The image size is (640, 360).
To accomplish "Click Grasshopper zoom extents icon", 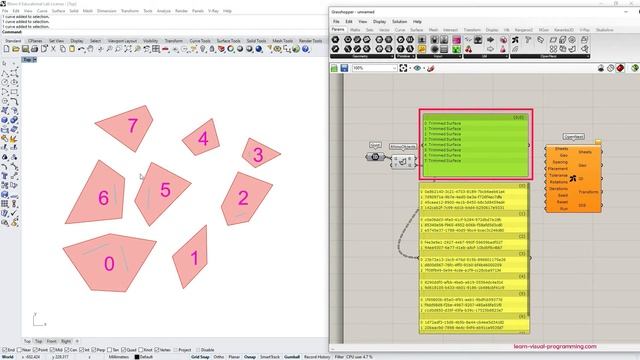I will pos(403,68).
